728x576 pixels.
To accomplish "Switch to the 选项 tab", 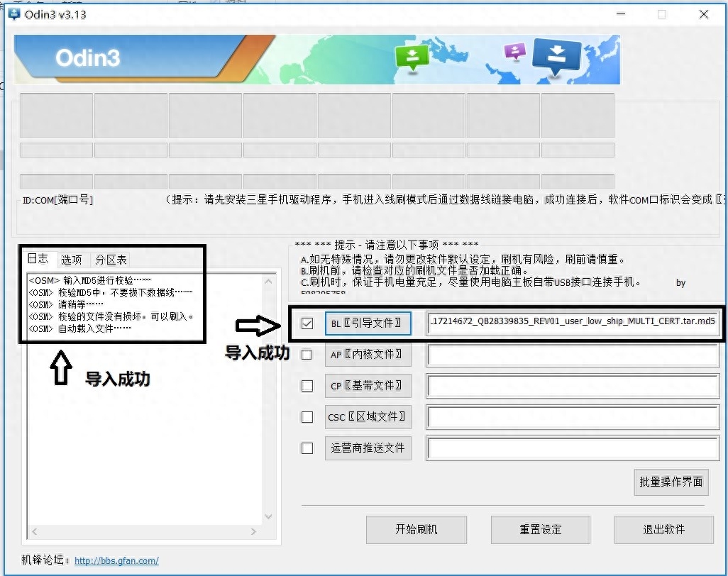I will 72,260.
